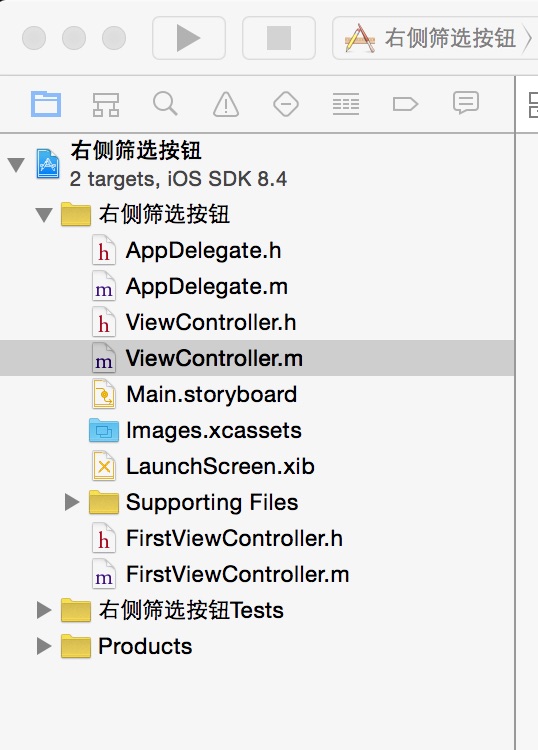The width and height of the screenshot is (538, 750).
Task: Open the Breakpoint navigator icon
Action: (x=406, y=104)
